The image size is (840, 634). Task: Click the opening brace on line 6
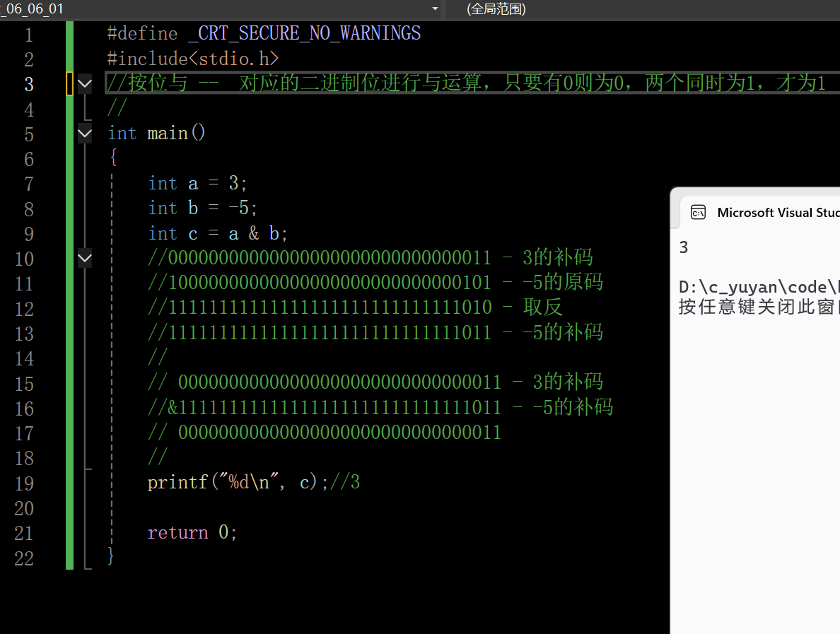coord(113,158)
